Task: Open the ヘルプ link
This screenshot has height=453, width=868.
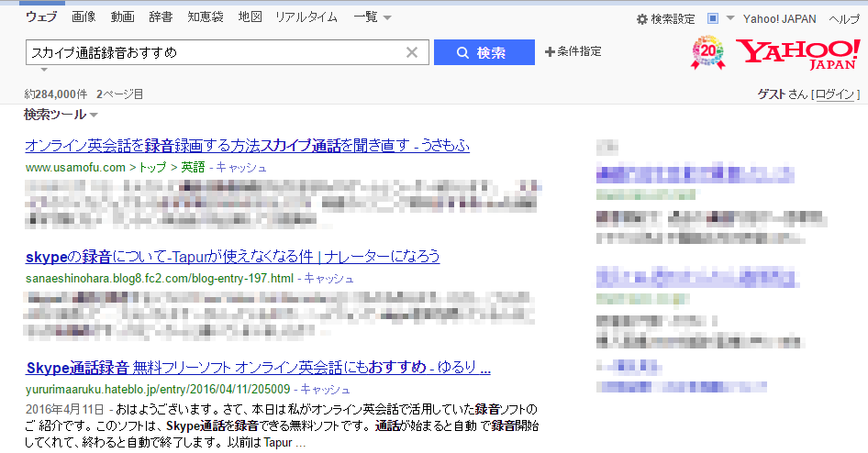Action: 844,19
